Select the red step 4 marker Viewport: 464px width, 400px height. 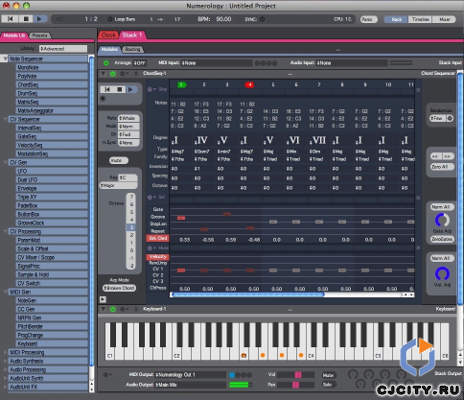point(250,85)
